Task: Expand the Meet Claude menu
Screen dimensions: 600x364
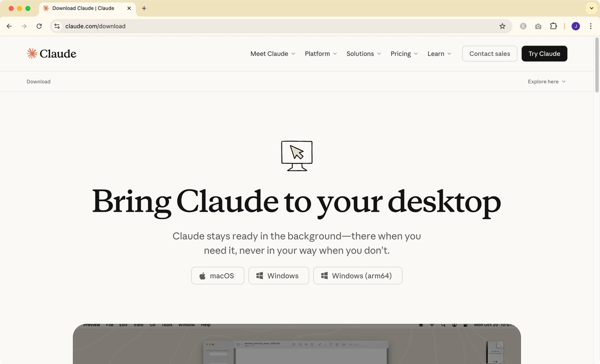Action: pyautogui.click(x=272, y=54)
